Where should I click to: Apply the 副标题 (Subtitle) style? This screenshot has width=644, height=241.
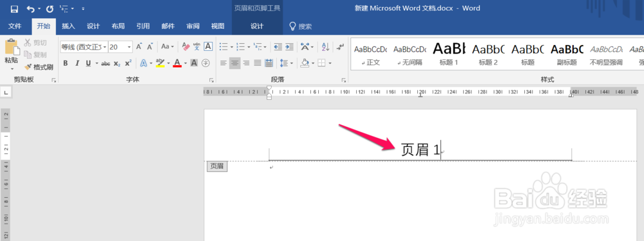(567, 55)
